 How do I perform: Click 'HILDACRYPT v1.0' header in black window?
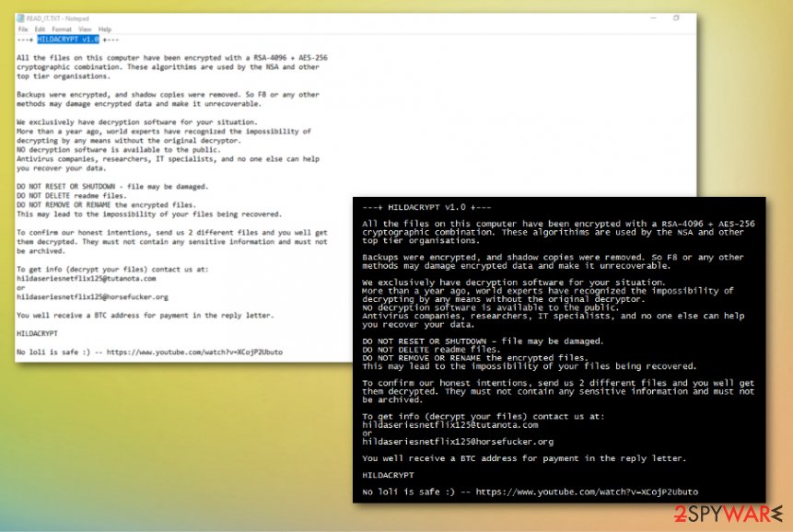click(426, 207)
